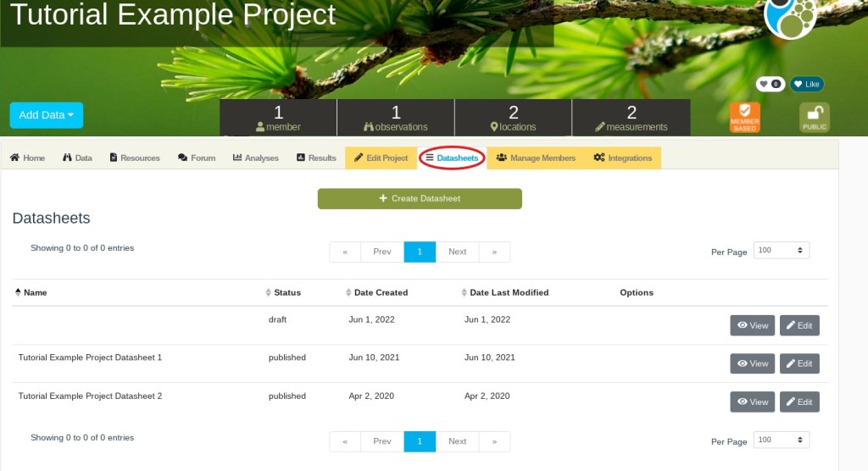868x471 pixels.
Task: Click the locations pin stat tile
Action: (513, 118)
